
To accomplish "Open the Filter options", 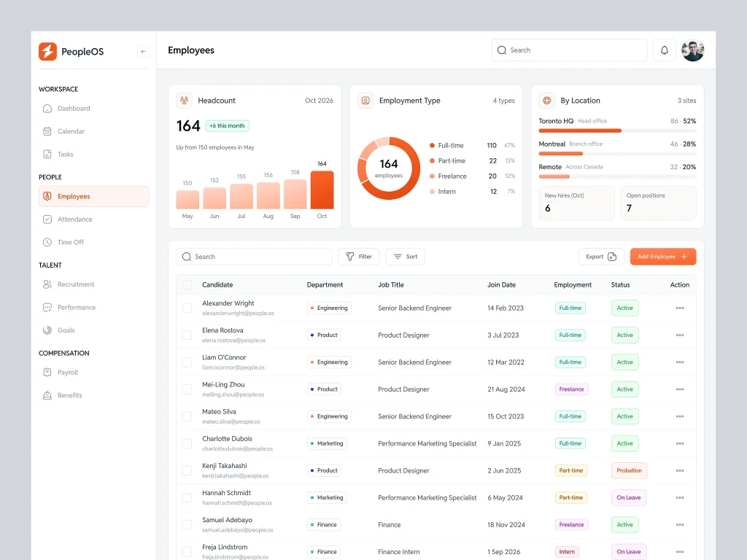I will coord(359,257).
